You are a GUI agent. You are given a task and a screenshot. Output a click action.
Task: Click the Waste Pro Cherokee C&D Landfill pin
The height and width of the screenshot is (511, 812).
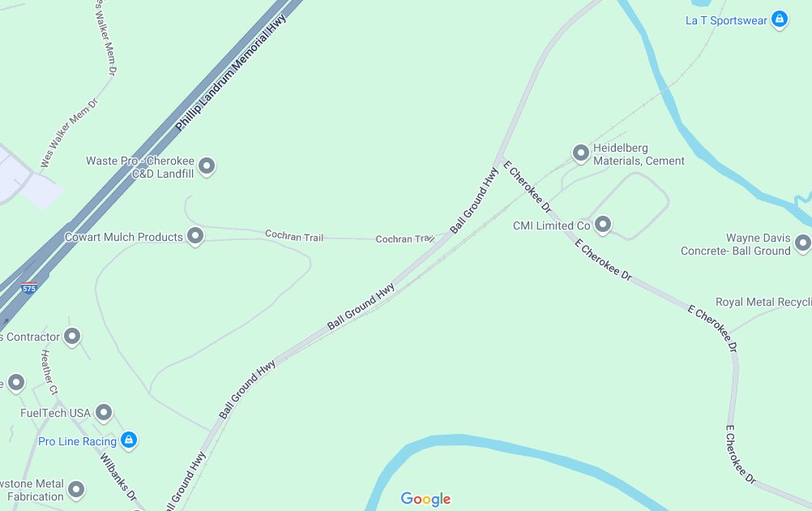(207, 166)
